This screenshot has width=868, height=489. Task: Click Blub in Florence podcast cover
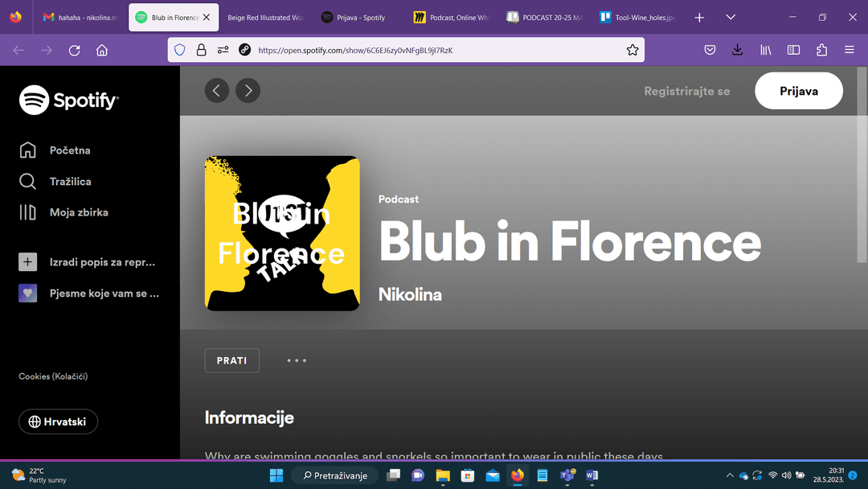coord(282,233)
